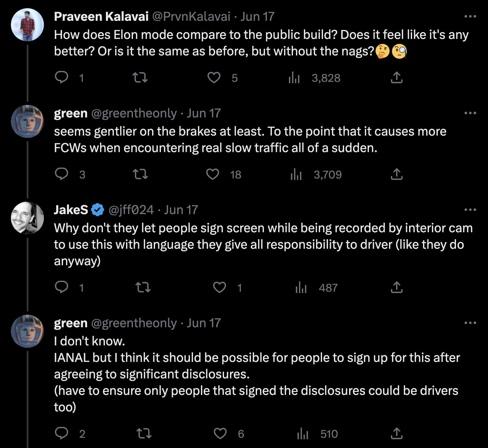Open Praveen Kalavai's profile picture
The image size is (488, 448).
click(x=27, y=25)
